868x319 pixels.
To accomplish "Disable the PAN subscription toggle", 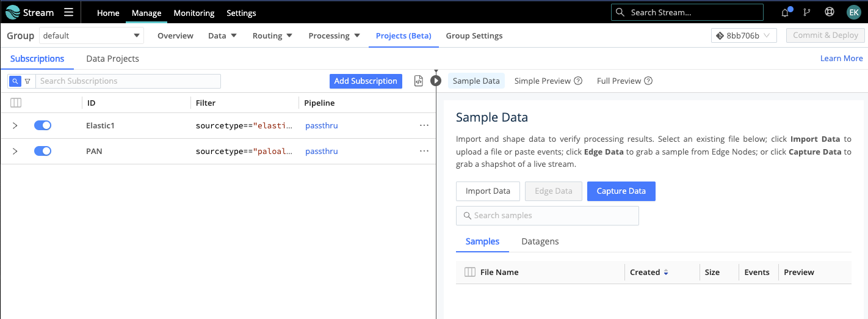I will [42, 151].
